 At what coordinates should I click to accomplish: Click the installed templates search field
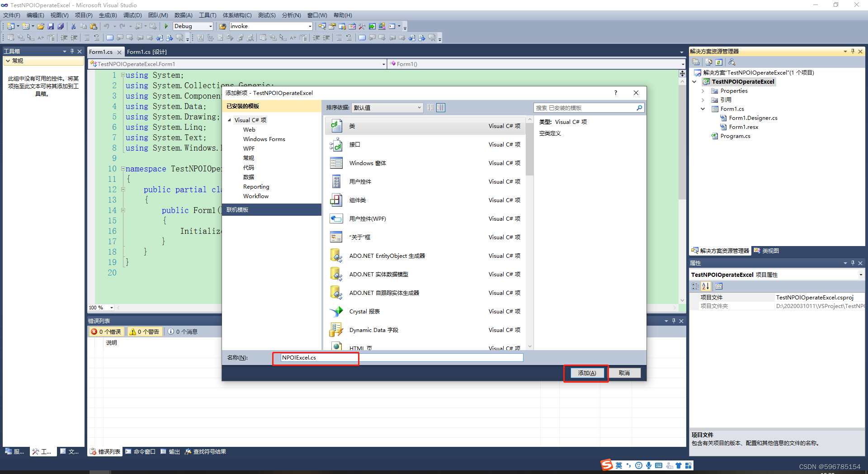pos(585,108)
